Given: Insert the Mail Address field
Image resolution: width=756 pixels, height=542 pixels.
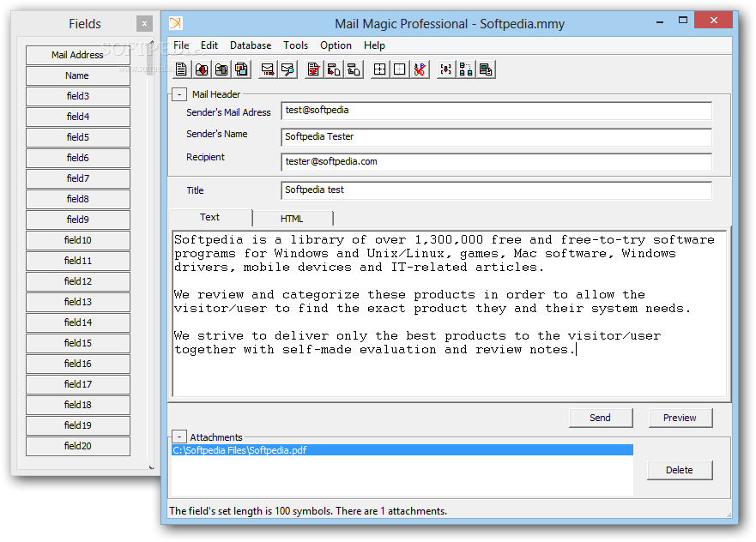Looking at the screenshot, I should click(x=77, y=55).
